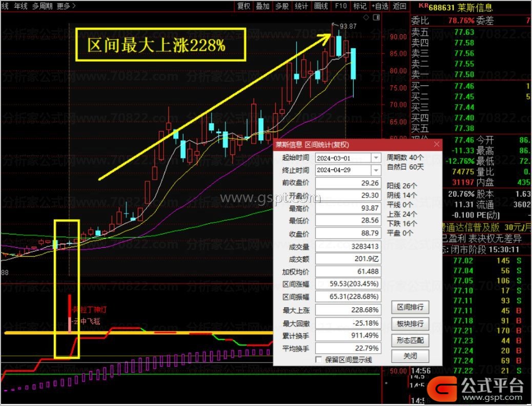Viewport: 532px width, 406px height.
Task: Click the 终止时间 date field 2024-04-29
Action: [x=343, y=170]
